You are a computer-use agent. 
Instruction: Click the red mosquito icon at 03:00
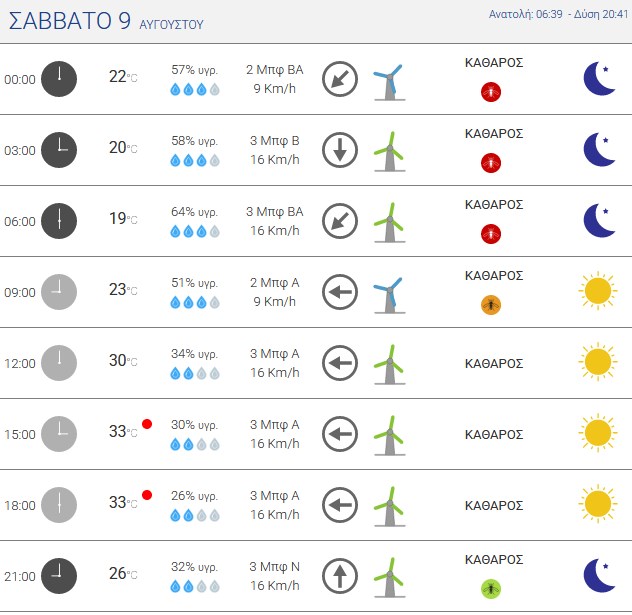[491, 163]
